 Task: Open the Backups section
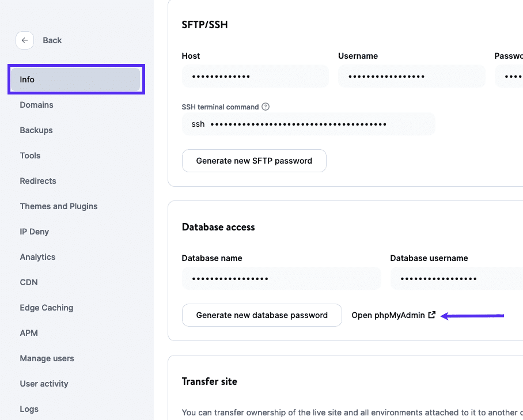[x=36, y=130]
